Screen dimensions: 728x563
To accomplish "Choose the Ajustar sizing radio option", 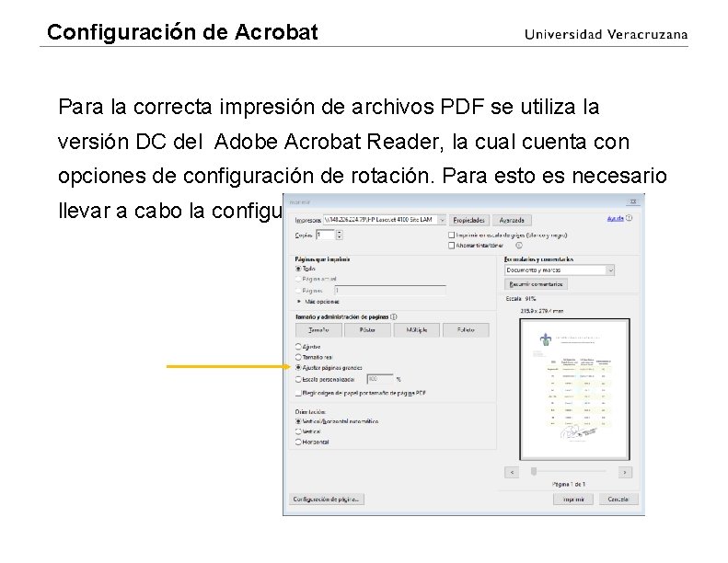I will point(298,347).
